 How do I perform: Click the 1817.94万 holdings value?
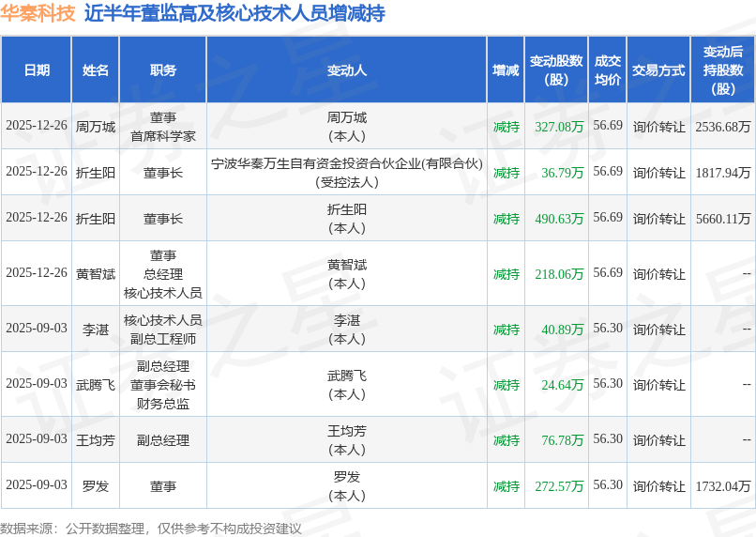point(723,173)
